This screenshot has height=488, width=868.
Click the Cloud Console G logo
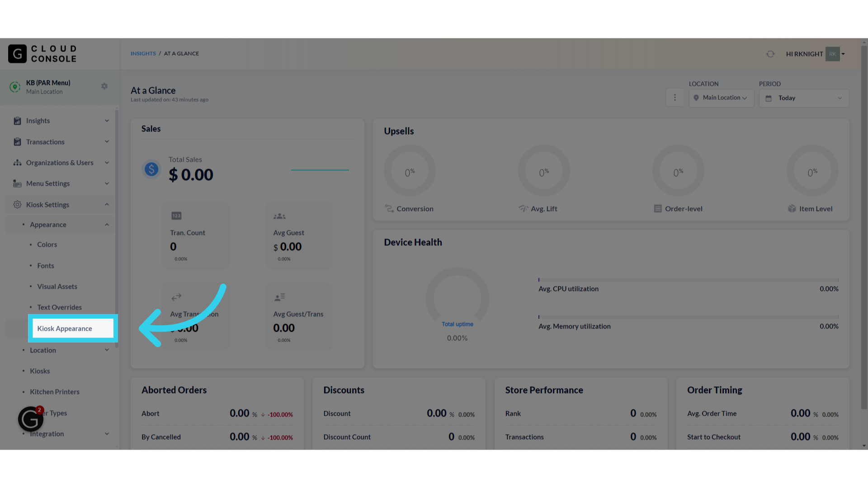[x=17, y=54]
